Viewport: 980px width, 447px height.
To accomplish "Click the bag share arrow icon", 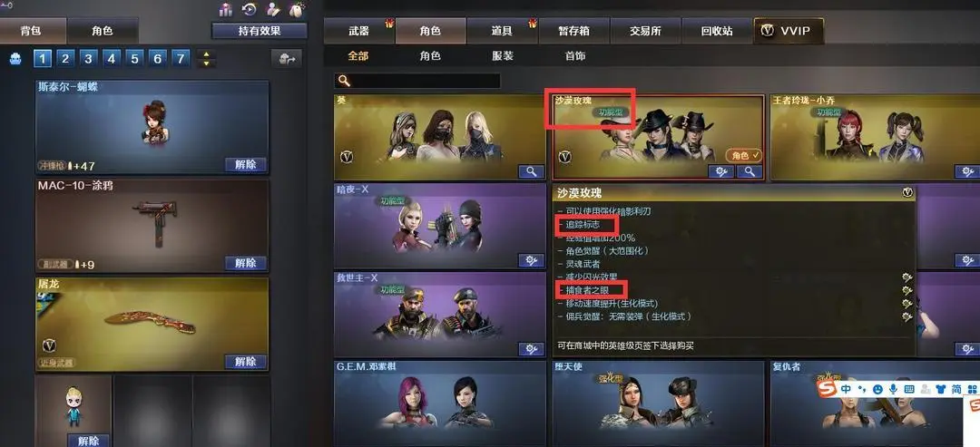I will 287,59.
